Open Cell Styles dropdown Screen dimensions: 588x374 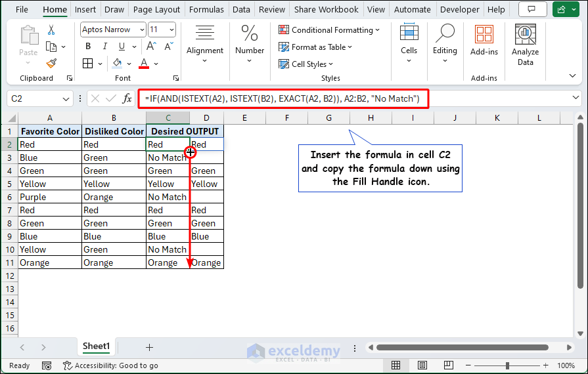[x=305, y=64]
